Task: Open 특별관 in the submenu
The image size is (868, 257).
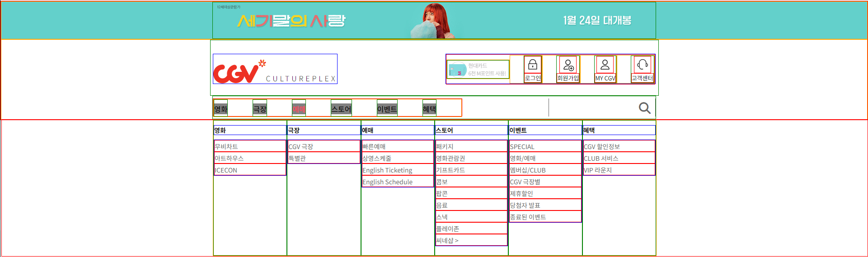Action: pyautogui.click(x=324, y=158)
